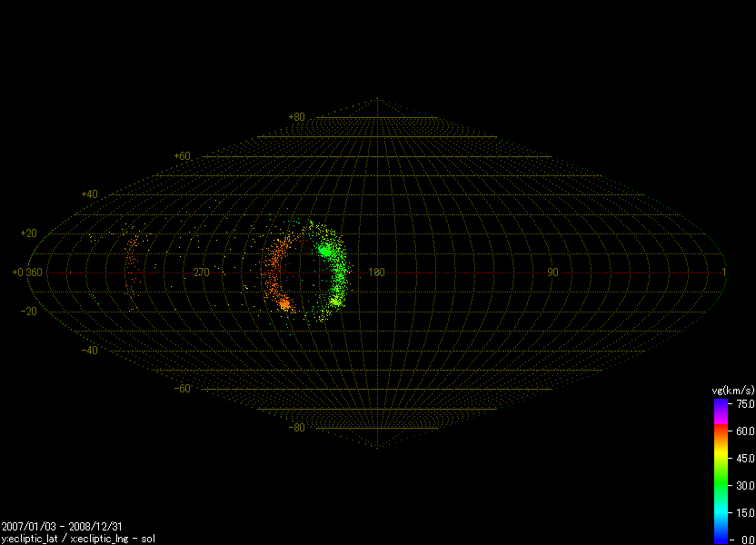Click the velocity color scale bar
The height and width of the screenshot is (545, 756).
click(x=721, y=471)
